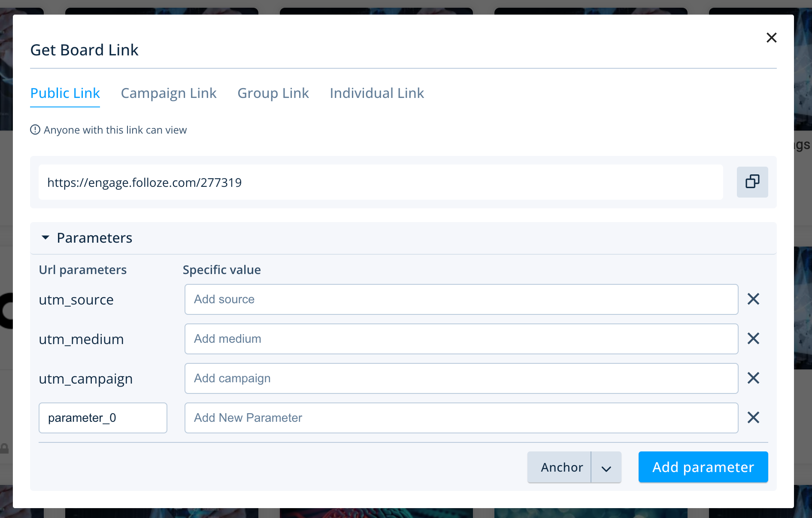
Task: Select the Public Link tab
Action: point(65,93)
